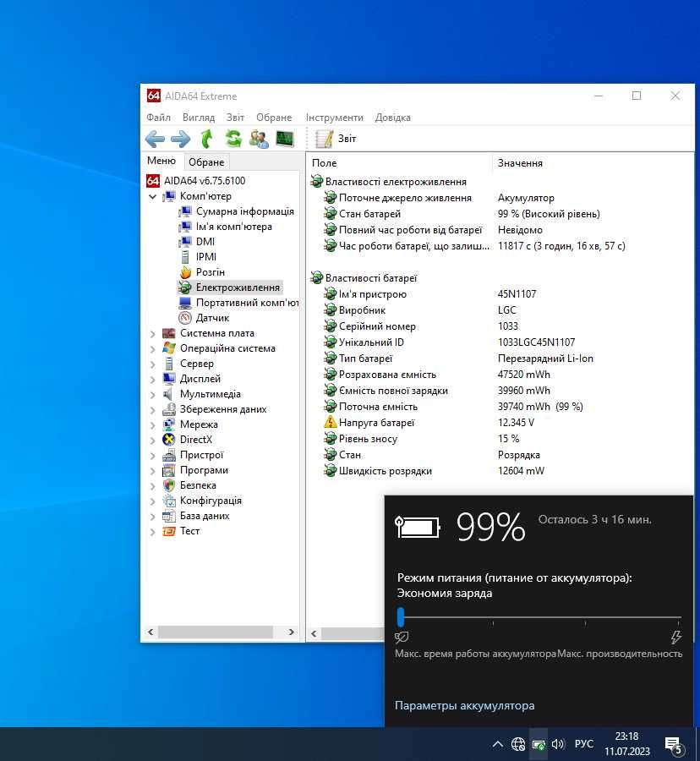Click the green Up arrow toolbar icon

coord(207,140)
